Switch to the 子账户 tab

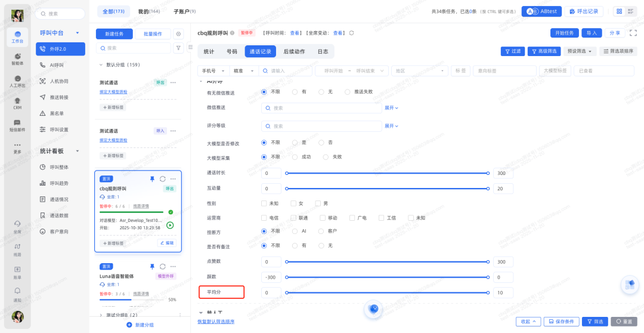184,11
